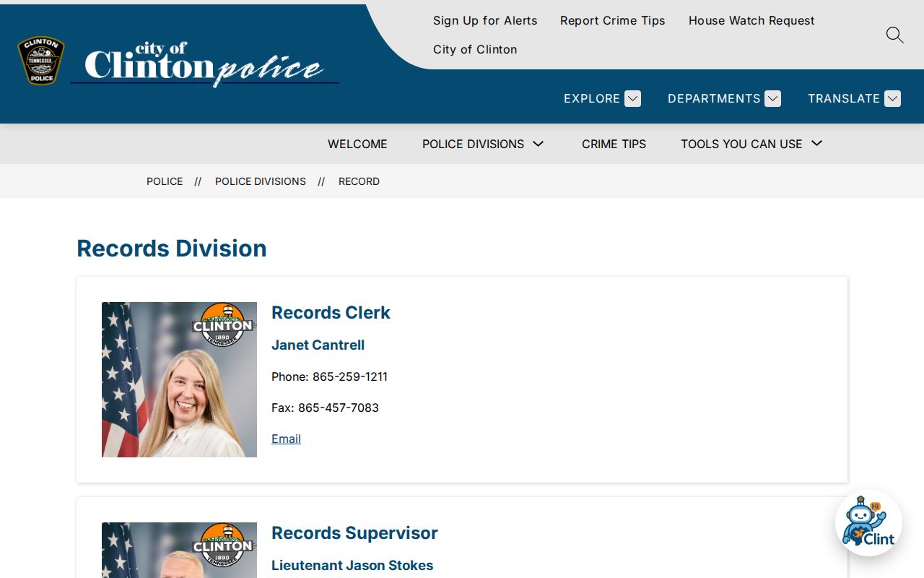Expand the Explore dropdown arrow

point(633,98)
